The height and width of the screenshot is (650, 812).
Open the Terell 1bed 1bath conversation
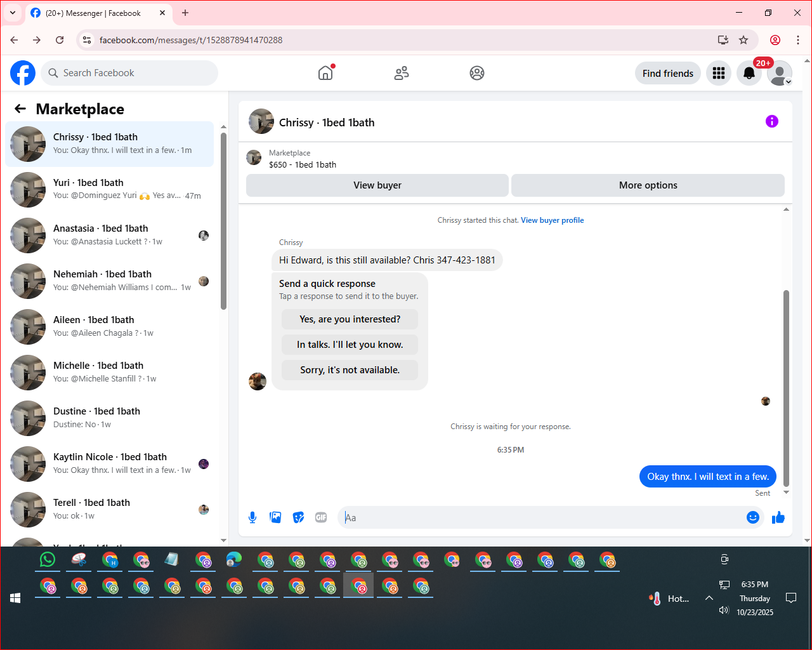click(110, 510)
